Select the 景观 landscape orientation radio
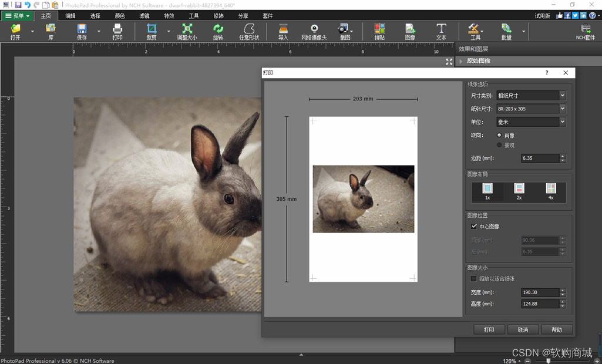 pyautogui.click(x=500, y=145)
